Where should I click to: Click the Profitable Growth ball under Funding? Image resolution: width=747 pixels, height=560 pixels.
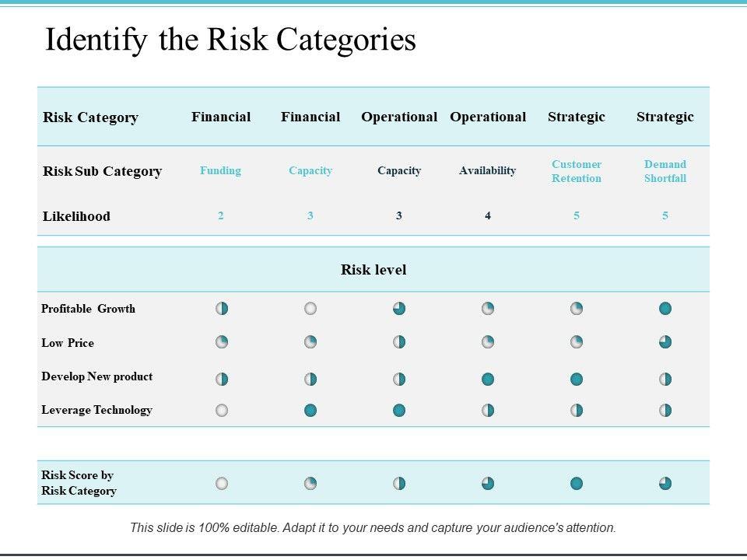[222, 309]
